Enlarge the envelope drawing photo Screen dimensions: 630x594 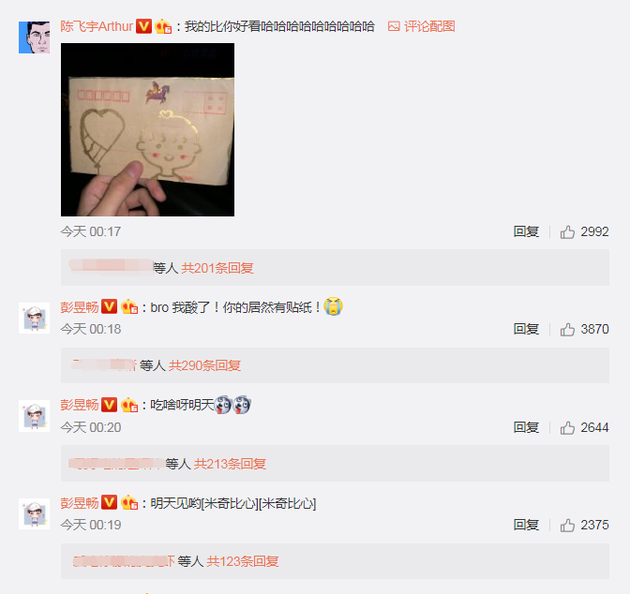[x=147, y=130]
